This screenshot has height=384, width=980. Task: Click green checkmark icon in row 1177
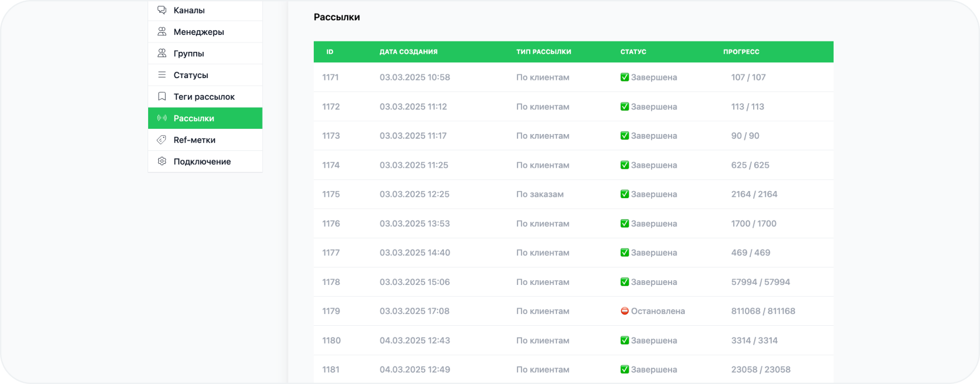(625, 252)
